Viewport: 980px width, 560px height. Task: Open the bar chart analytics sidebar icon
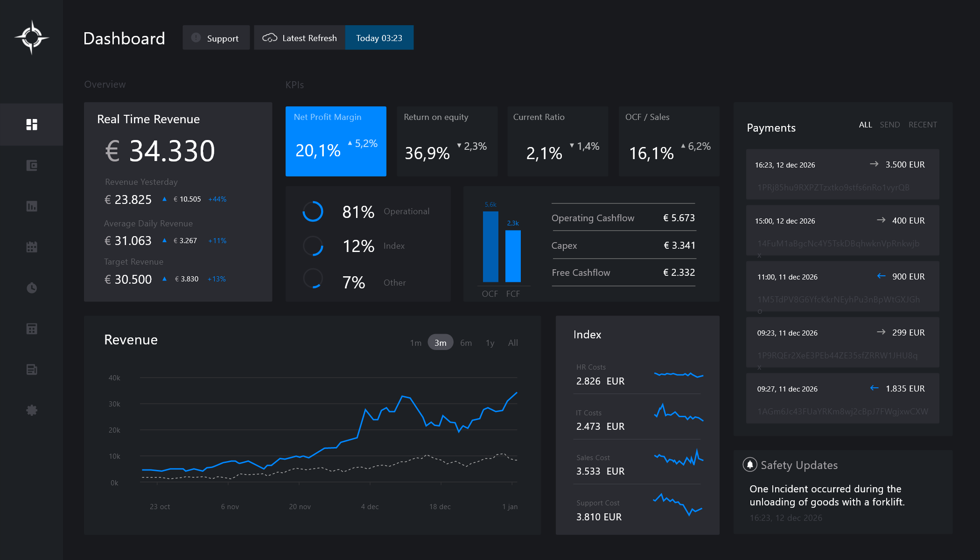tap(31, 206)
